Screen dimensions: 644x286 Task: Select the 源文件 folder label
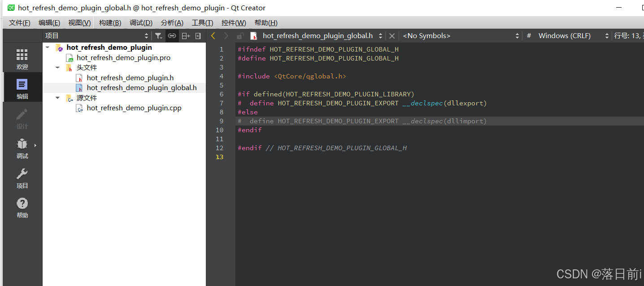[87, 98]
